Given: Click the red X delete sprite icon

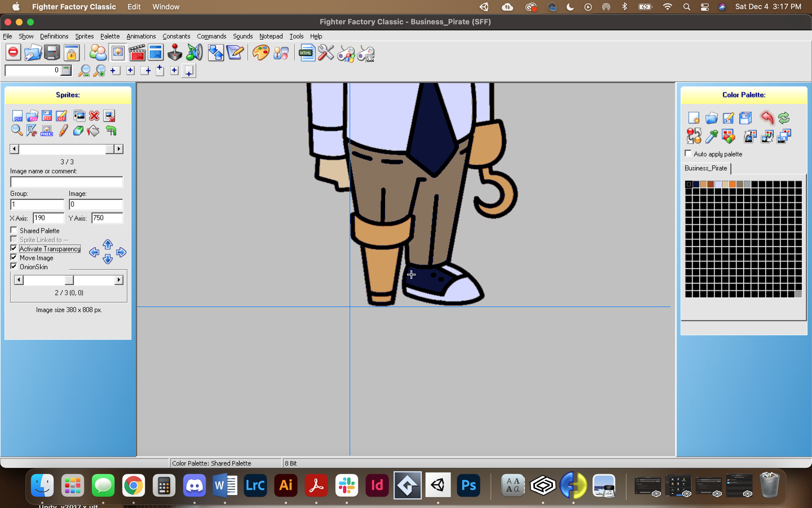Looking at the screenshot, I should click(x=94, y=116).
